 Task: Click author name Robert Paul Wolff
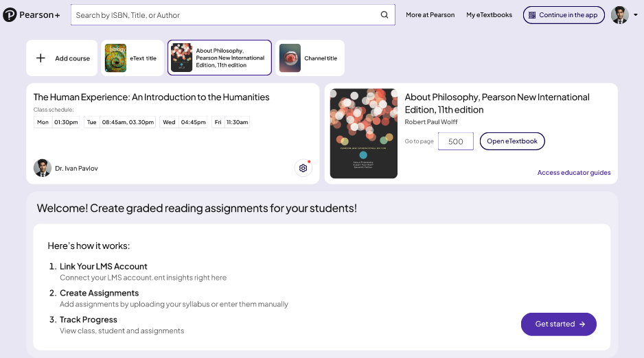coord(431,122)
